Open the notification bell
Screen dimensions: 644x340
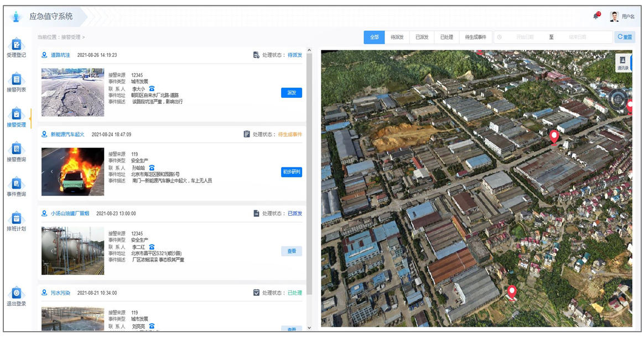point(596,16)
